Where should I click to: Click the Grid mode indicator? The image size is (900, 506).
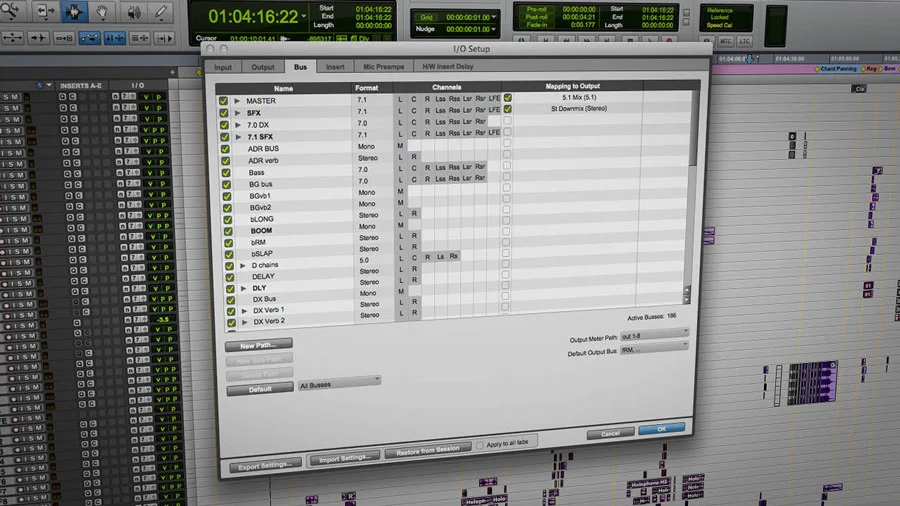point(426,17)
